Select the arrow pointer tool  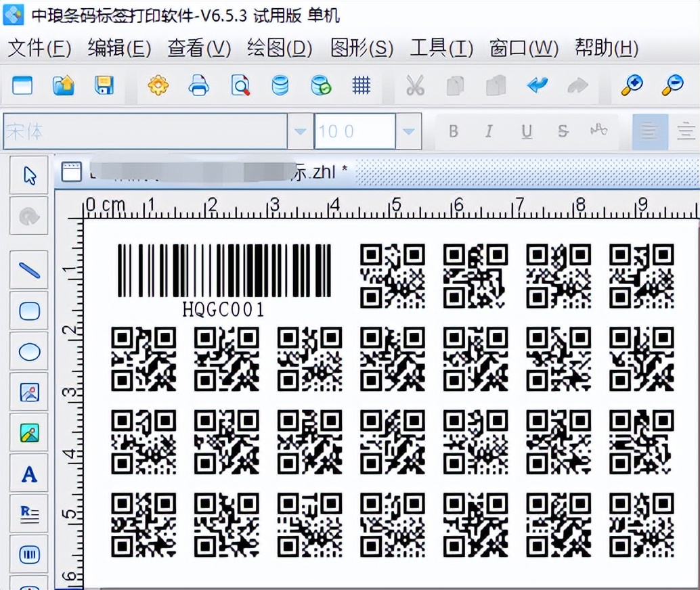30,175
